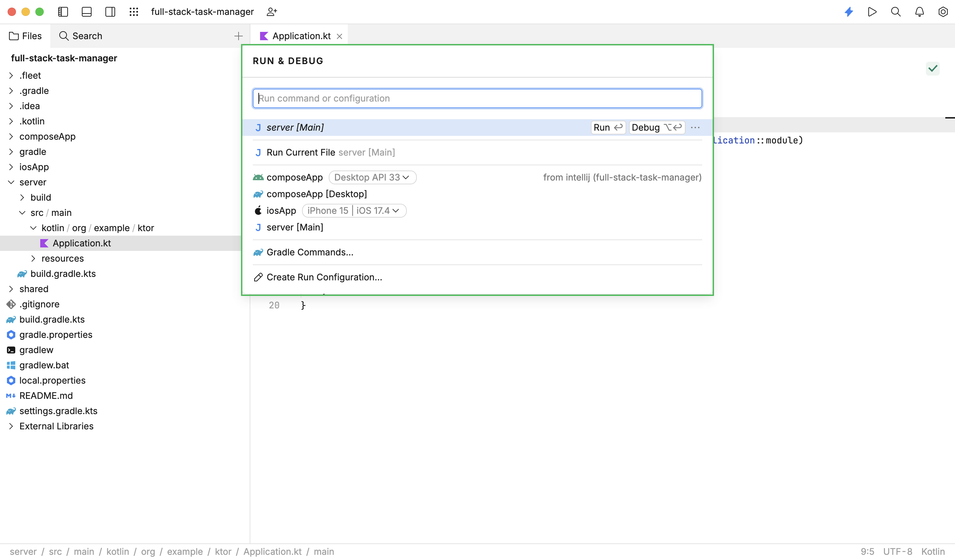Expand the .idea folder
Image resolution: width=955 pixels, height=560 pixels.
(11, 106)
